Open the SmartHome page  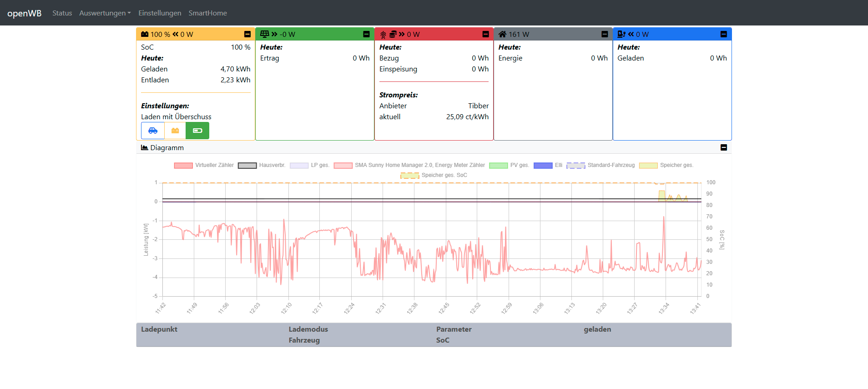(x=208, y=13)
